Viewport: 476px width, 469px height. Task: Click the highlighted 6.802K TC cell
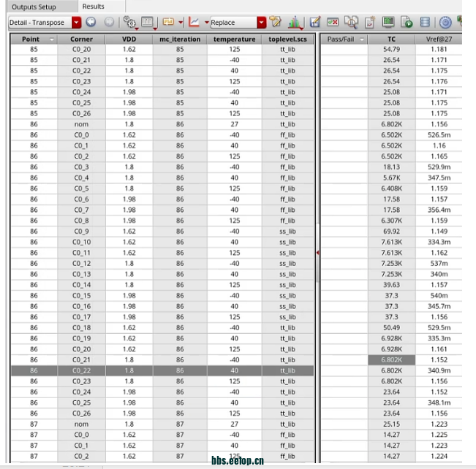(x=391, y=360)
